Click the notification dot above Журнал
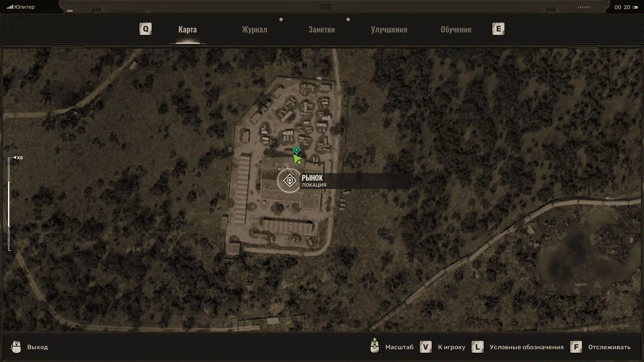The width and height of the screenshot is (644, 362). tap(281, 19)
